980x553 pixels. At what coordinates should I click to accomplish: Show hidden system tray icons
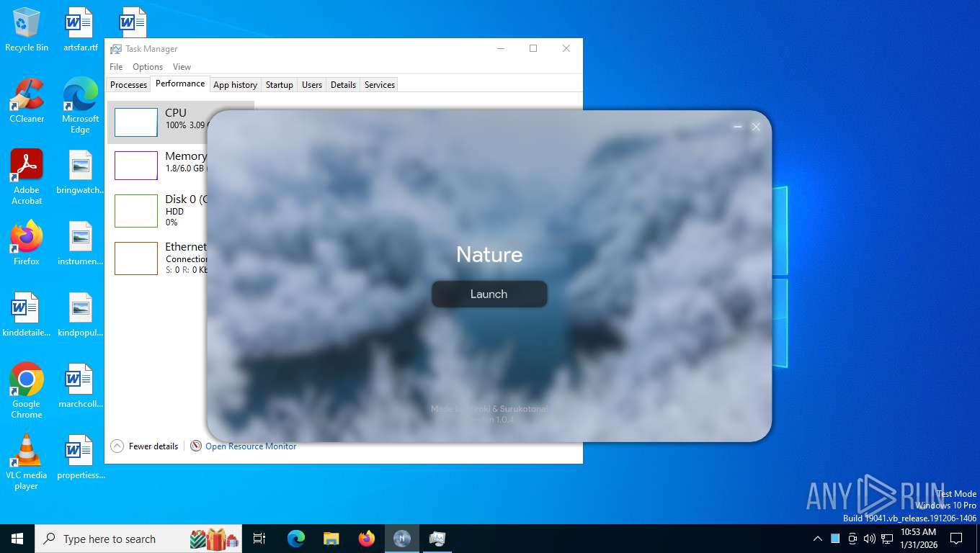coord(817,539)
